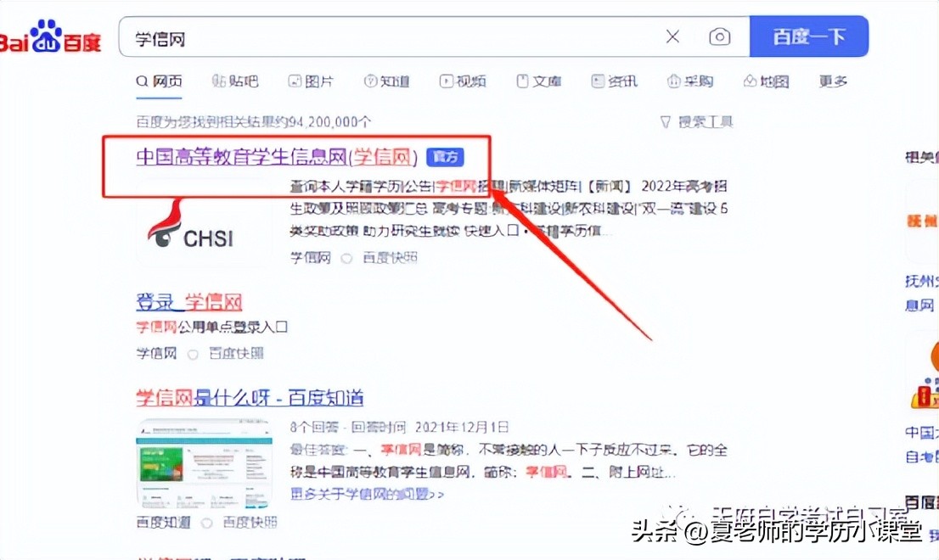
Task: Open the 中国高等教育学生信息网 official link
Action: (x=277, y=157)
